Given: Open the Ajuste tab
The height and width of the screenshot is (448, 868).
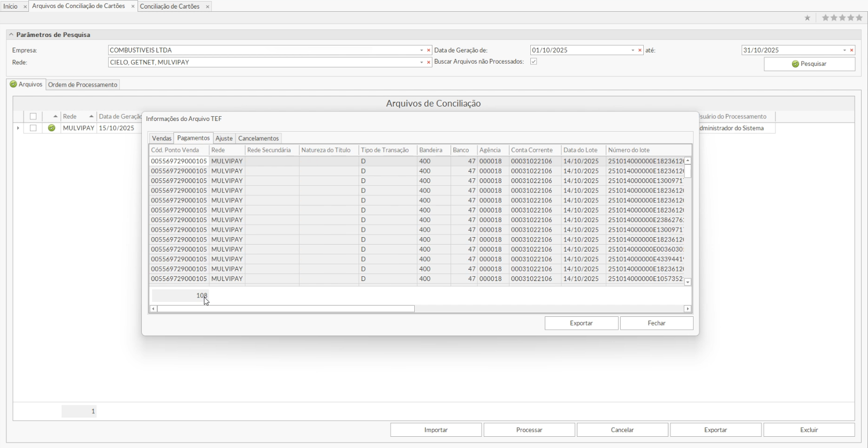Looking at the screenshot, I should click(224, 138).
